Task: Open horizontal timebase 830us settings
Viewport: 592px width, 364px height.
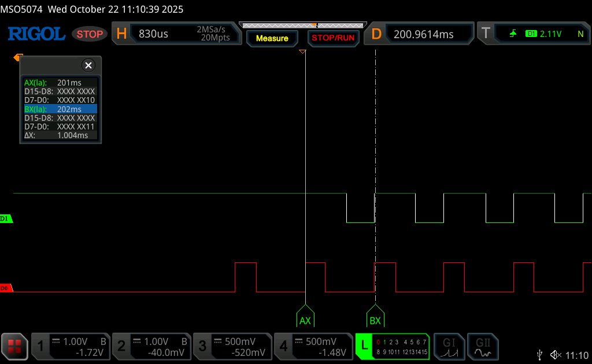Action: (176, 34)
